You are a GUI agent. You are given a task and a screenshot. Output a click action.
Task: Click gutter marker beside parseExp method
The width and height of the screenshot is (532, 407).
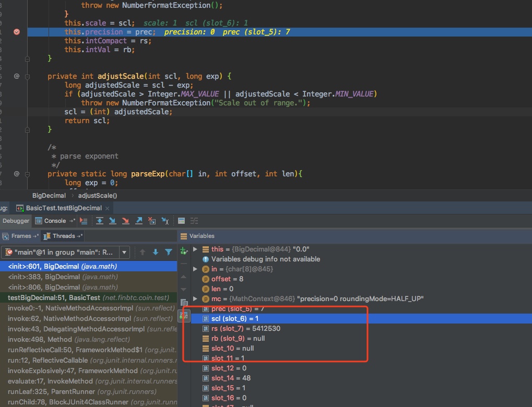click(x=17, y=174)
